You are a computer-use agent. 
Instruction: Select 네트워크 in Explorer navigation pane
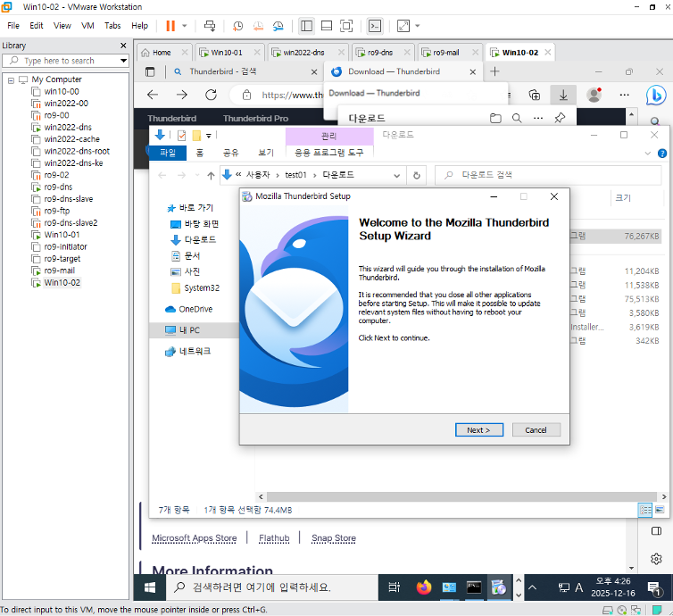coord(188,351)
